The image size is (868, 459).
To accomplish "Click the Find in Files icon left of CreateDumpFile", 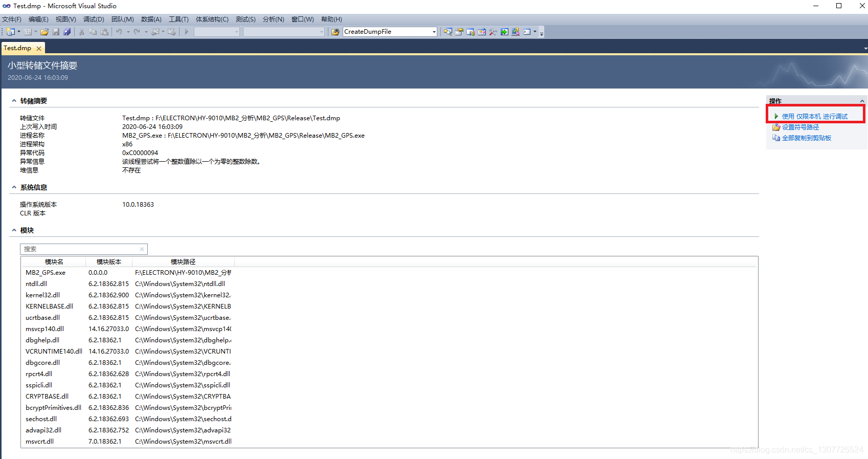I will (x=336, y=32).
